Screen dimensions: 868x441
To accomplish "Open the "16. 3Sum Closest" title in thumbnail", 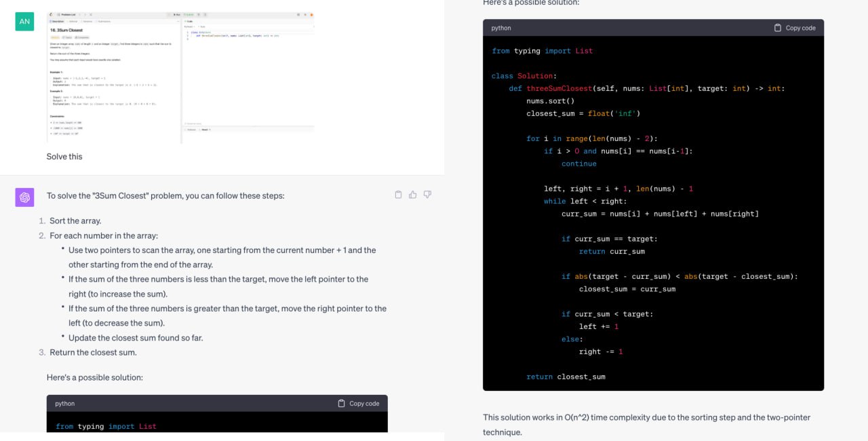I will click(x=66, y=31).
